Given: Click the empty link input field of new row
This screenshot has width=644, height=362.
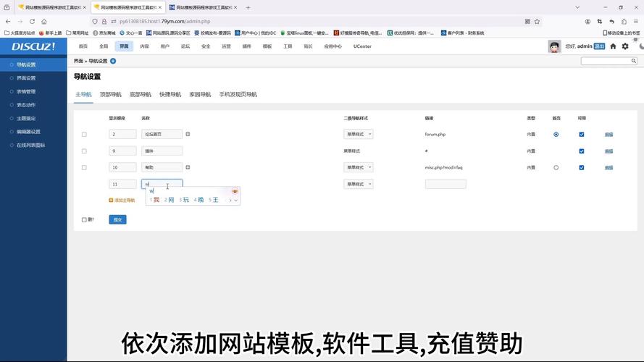Looking at the screenshot, I should (x=446, y=184).
